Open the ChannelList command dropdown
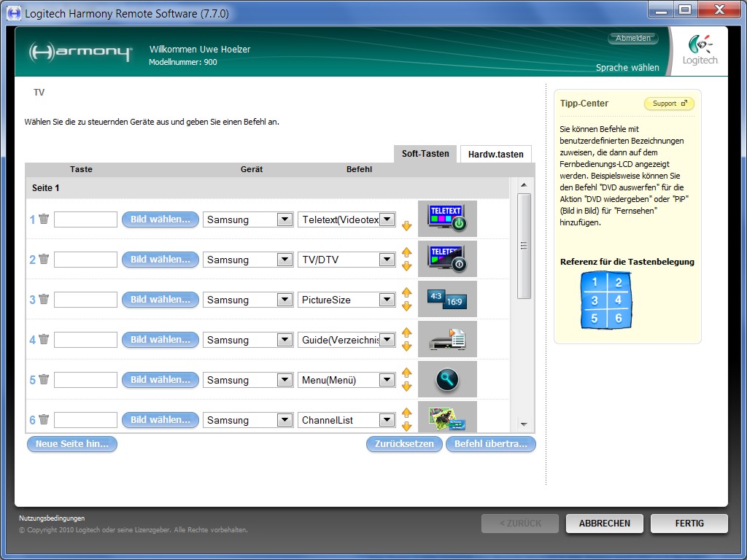The image size is (747, 560). pos(387,420)
